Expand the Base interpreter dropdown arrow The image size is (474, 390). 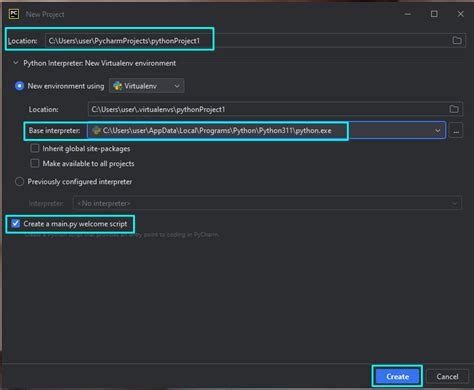point(438,131)
